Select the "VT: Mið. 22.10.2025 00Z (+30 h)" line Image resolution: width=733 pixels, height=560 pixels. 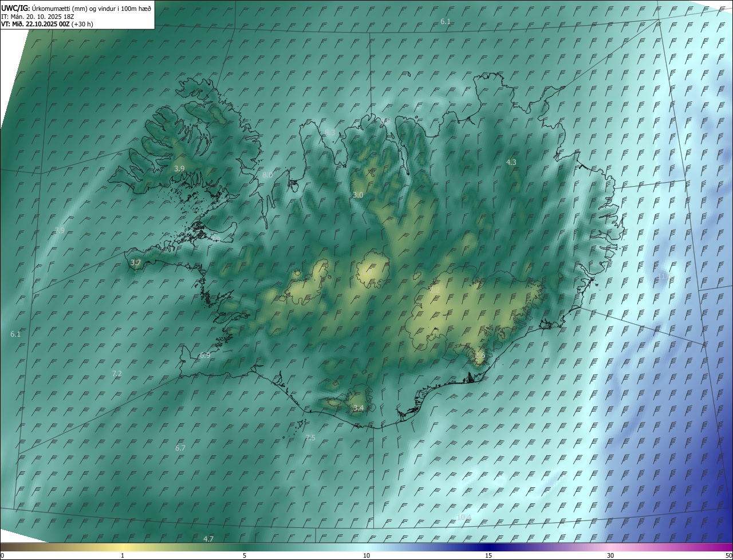(47, 25)
